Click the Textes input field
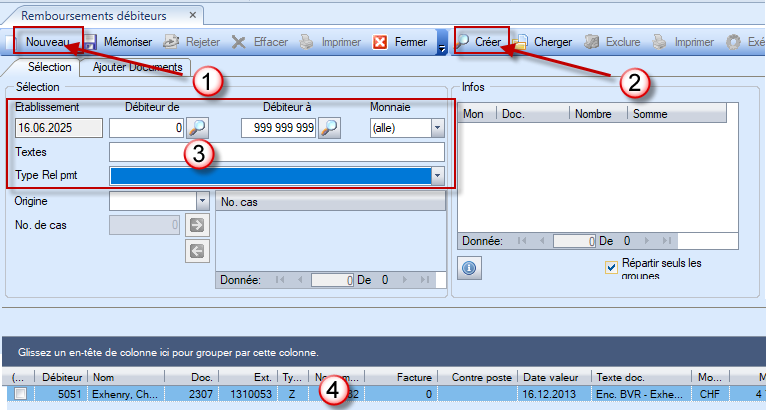766x410 pixels. [277, 152]
